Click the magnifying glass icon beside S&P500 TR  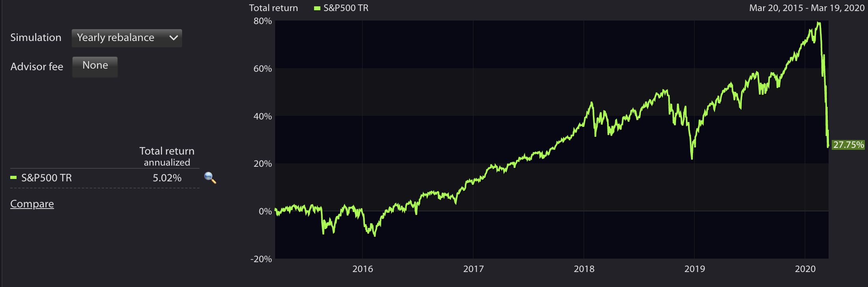click(x=210, y=178)
